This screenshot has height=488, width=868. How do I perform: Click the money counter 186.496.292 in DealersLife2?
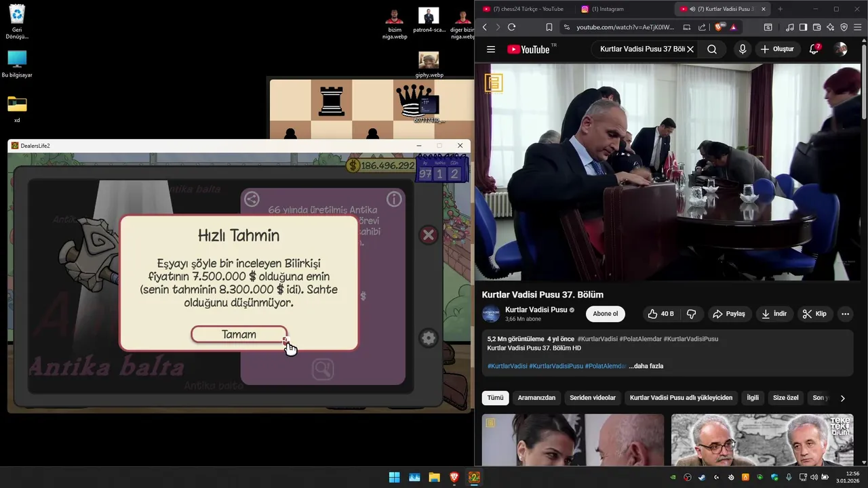380,165
